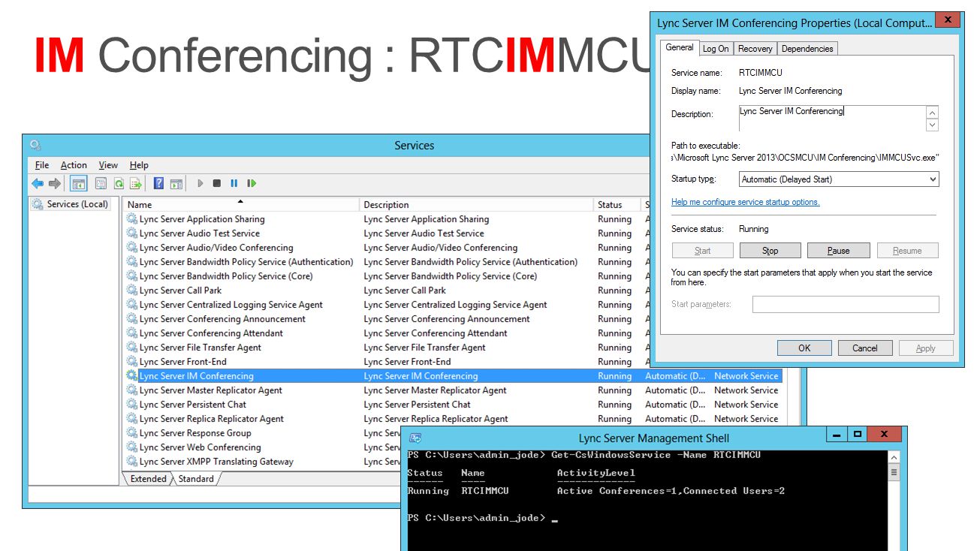Click into the Description text box
The height and width of the screenshot is (551, 980).
[x=832, y=119]
